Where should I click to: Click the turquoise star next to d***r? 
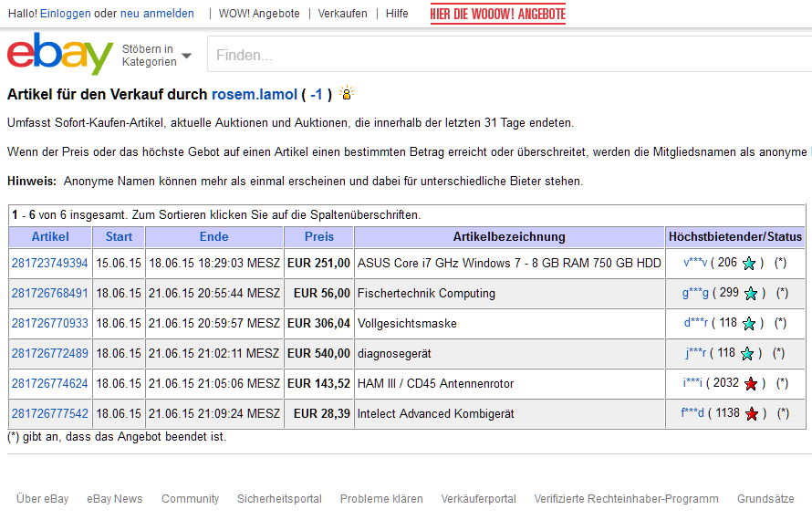click(x=749, y=324)
